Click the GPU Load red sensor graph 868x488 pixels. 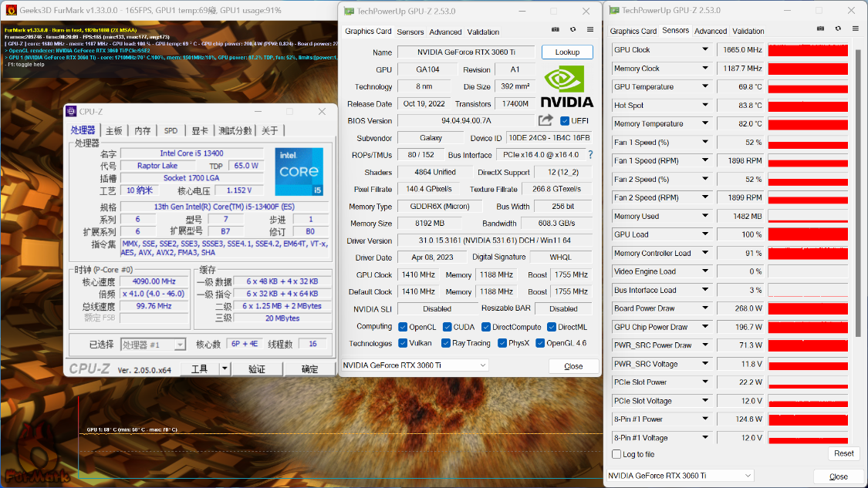[x=808, y=234]
